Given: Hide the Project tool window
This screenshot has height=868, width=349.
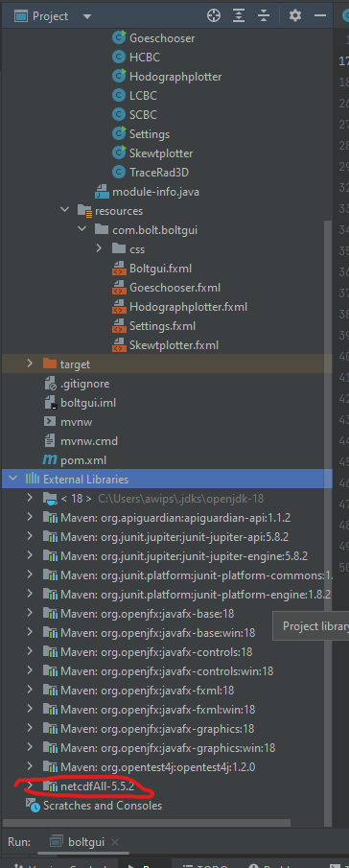Looking at the screenshot, I should [319, 16].
